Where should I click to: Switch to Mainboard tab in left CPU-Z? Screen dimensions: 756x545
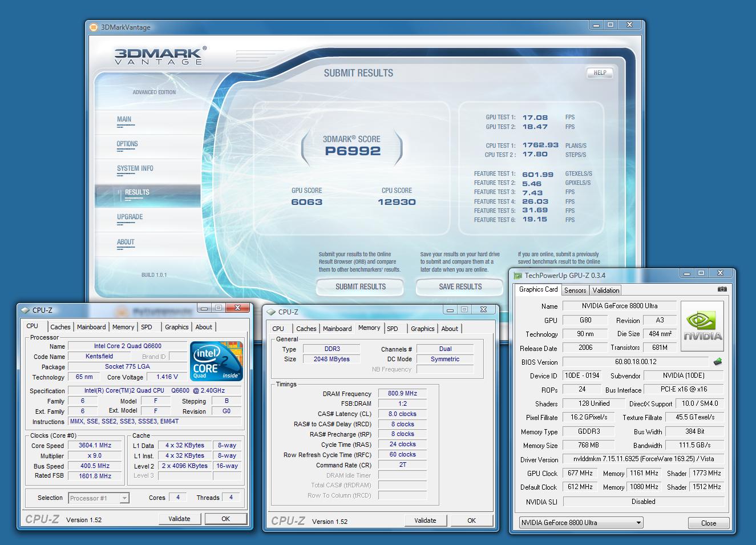[91, 327]
